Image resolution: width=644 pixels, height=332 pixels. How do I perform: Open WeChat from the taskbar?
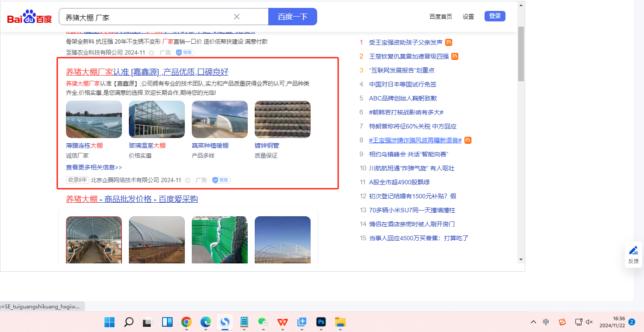coord(263,322)
